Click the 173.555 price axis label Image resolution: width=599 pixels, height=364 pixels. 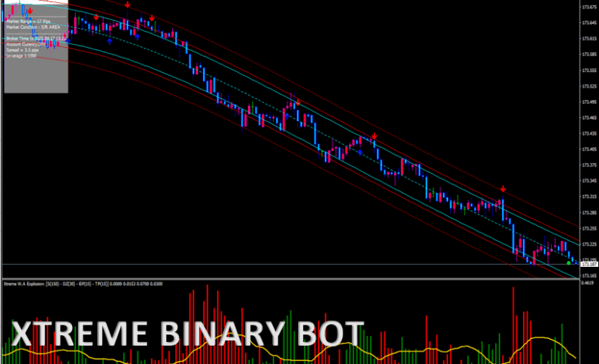(589, 71)
